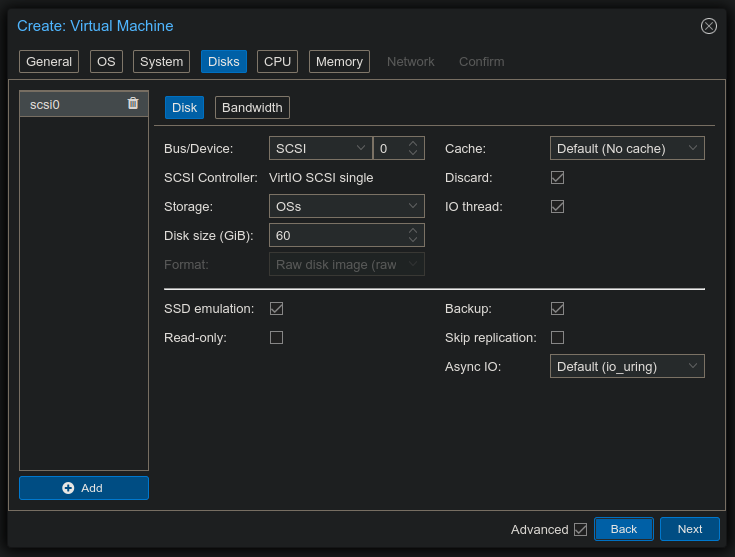The image size is (735, 557).
Task: Click the Next button
Action: [x=689, y=529]
